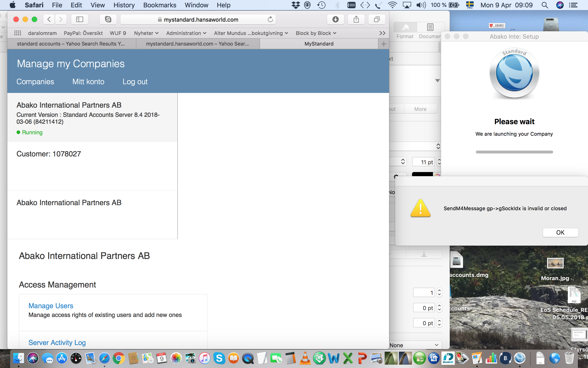Show Safari downloads list

tap(335, 20)
